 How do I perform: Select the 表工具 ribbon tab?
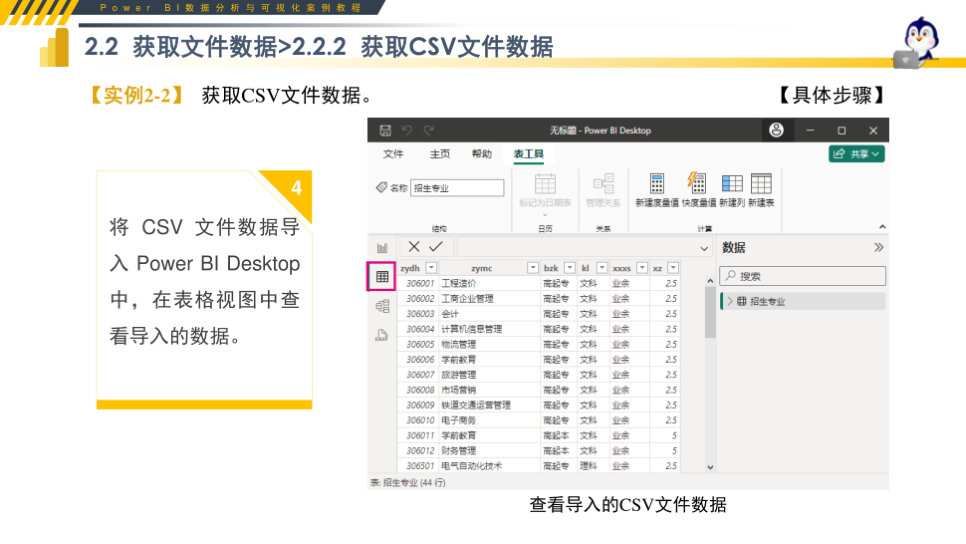529,154
